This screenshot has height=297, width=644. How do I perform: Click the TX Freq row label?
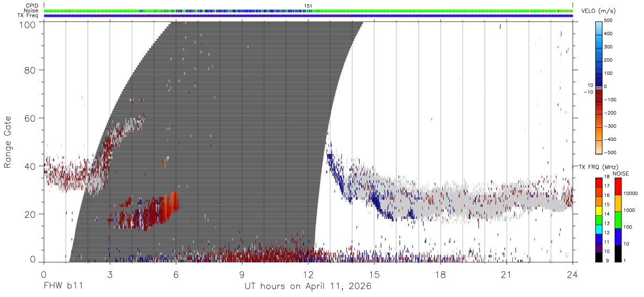coord(29,15)
